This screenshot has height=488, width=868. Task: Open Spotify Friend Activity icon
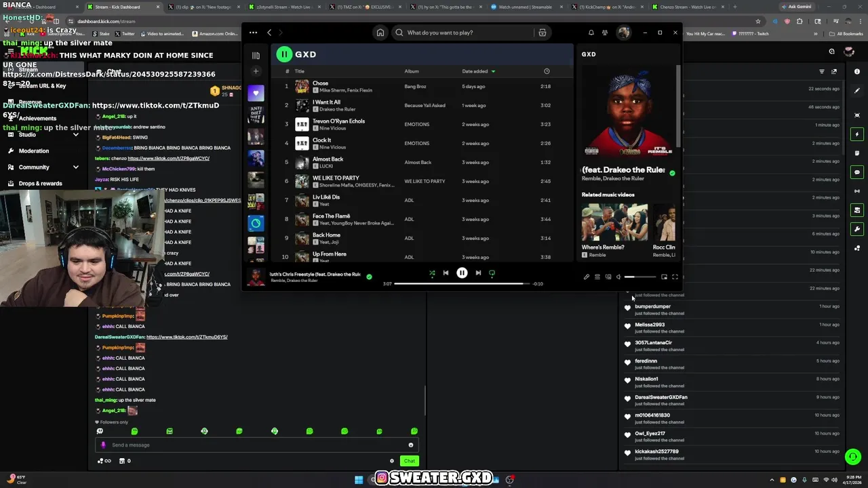(x=605, y=33)
